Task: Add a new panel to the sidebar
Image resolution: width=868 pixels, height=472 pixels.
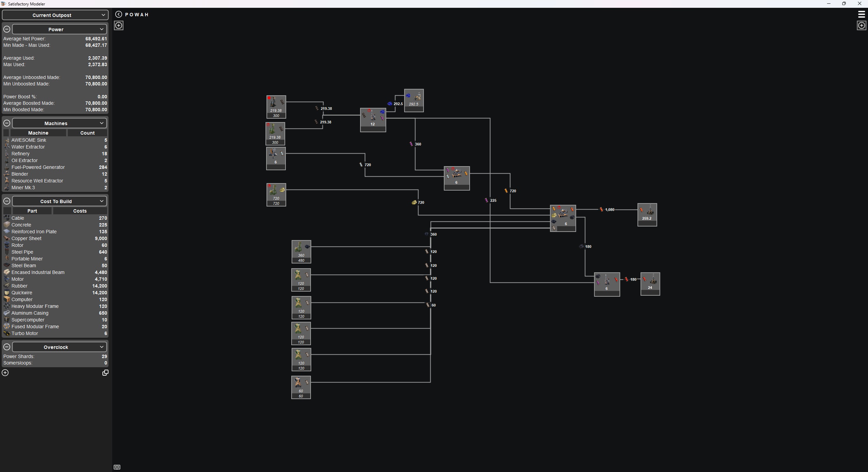Action: (x=5, y=373)
